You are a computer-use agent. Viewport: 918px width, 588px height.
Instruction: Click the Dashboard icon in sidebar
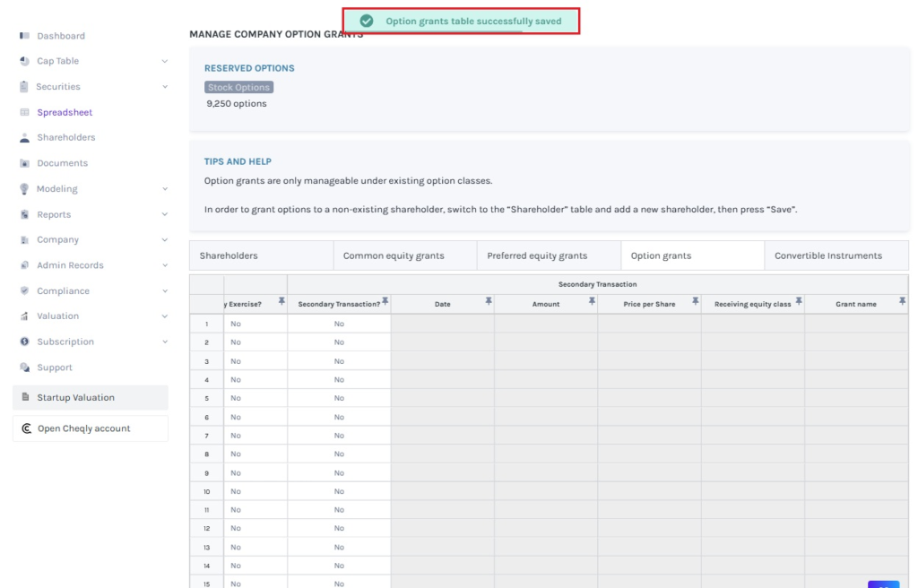point(24,36)
